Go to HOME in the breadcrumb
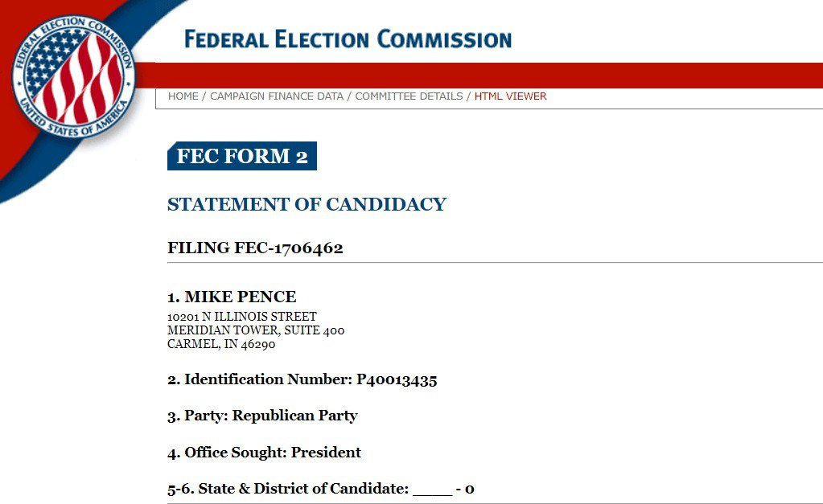The width and height of the screenshot is (823, 504). 183,96
